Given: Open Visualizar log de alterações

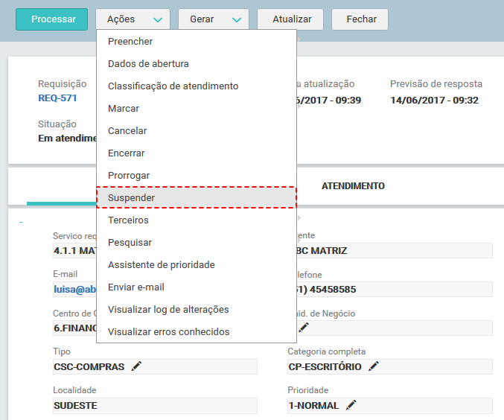Looking at the screenshot, I should tap(168, 310).
